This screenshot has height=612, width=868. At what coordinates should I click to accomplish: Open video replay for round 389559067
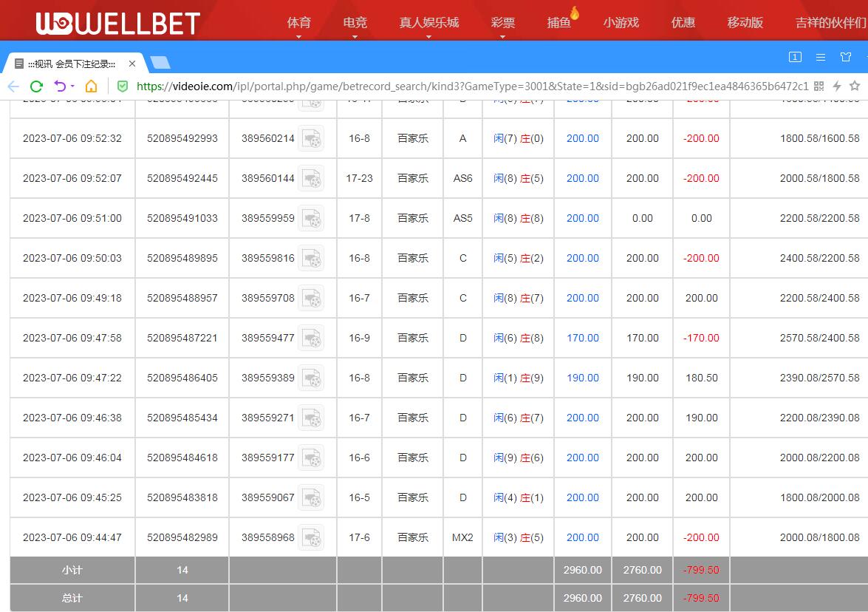tap(311, 497)
